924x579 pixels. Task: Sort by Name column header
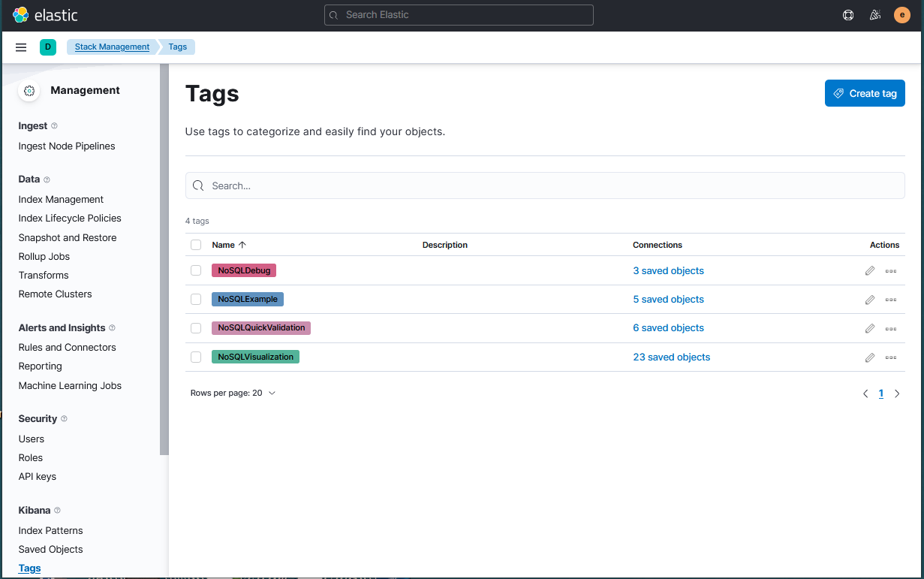(229, 245)
